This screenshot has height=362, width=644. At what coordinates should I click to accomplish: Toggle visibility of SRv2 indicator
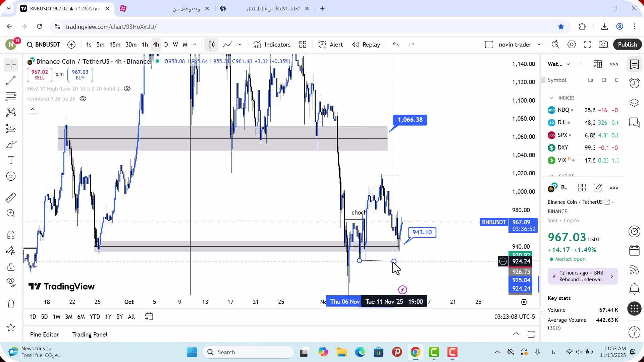coord(127,89)
